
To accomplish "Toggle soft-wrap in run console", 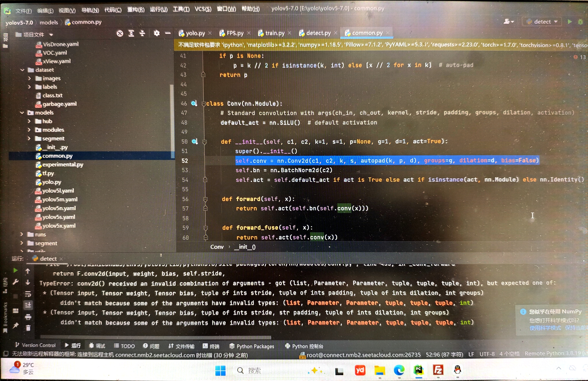I will tap(28, 294).
